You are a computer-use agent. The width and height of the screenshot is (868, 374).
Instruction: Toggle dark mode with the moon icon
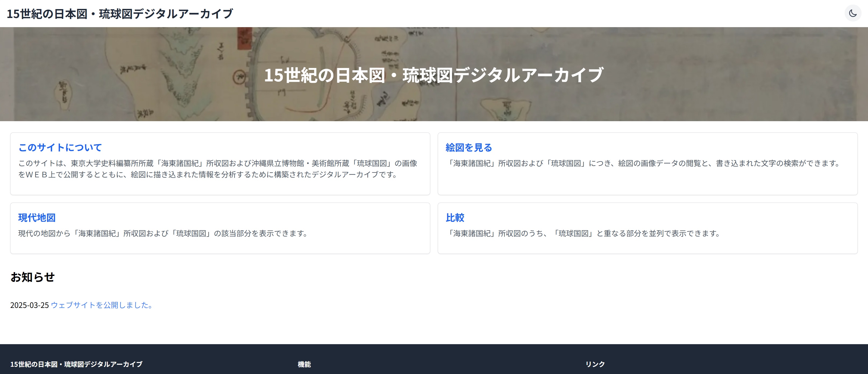(x=852, y=13)
